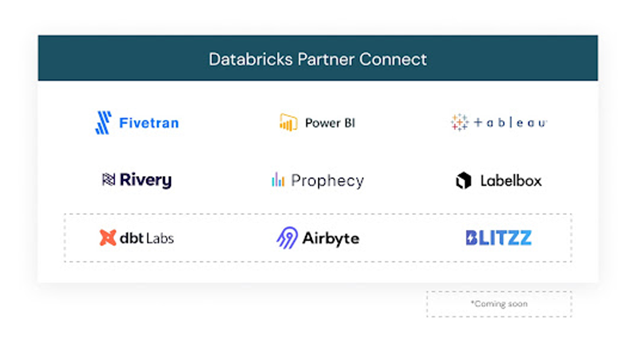This screenshot has width=644, height=338.
Task: Click the Power BI chart icon
Action: point(288,123)
